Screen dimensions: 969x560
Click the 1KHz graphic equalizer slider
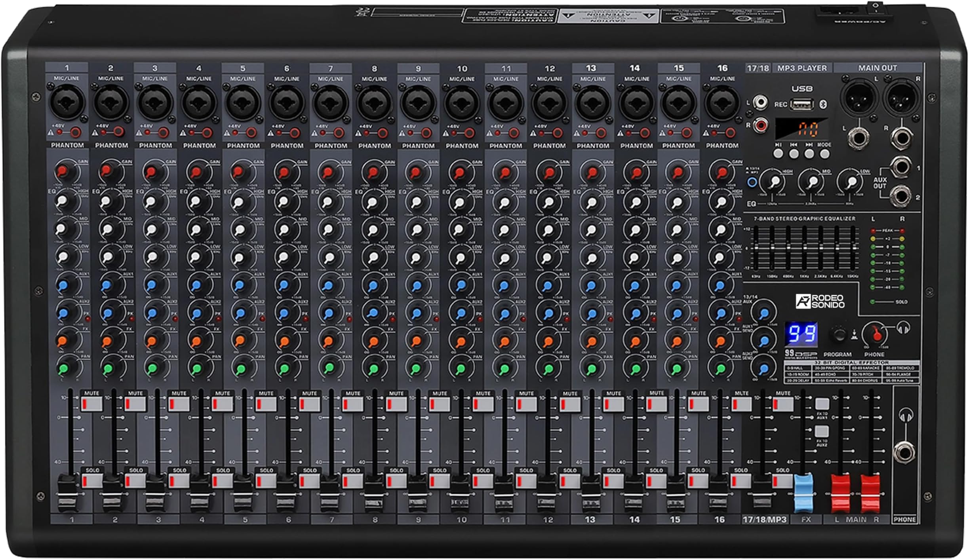805,247
